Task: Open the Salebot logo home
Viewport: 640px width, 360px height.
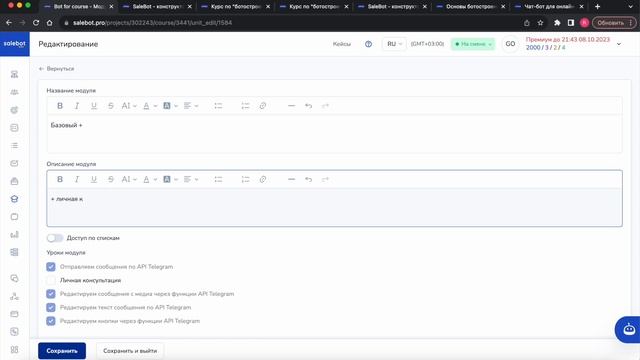Action: tap(15, 44)
